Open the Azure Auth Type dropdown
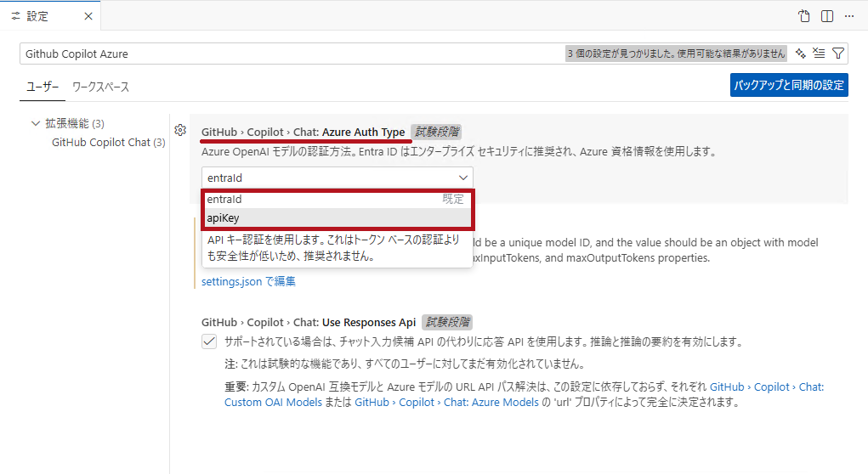The height and width of the screenshot is (474, 868). (338, 178)
